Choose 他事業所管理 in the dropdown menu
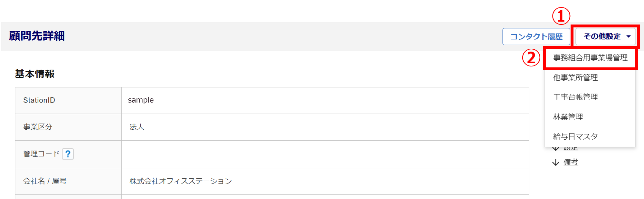The image size is (644, 199). (575, 77)
